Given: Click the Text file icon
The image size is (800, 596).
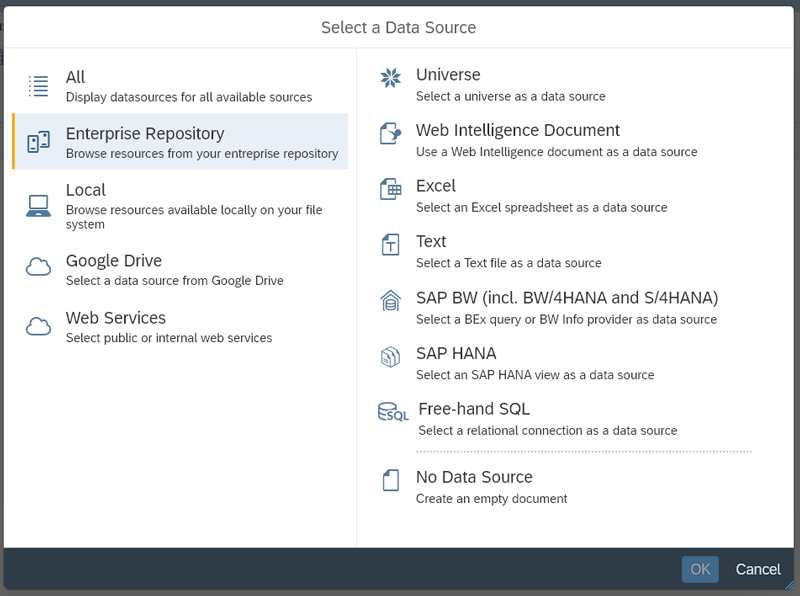Looking at the screenshot, I should 391,244.
